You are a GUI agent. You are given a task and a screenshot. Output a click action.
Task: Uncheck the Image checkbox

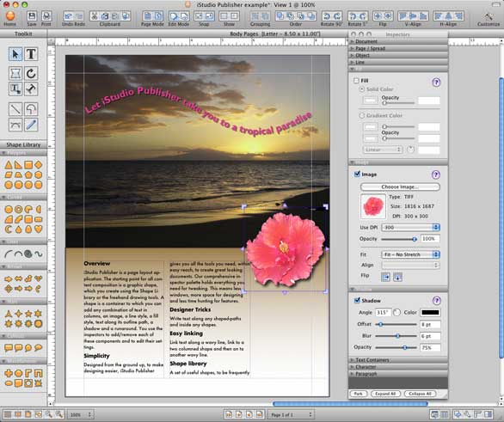click(x=357, y=174)
